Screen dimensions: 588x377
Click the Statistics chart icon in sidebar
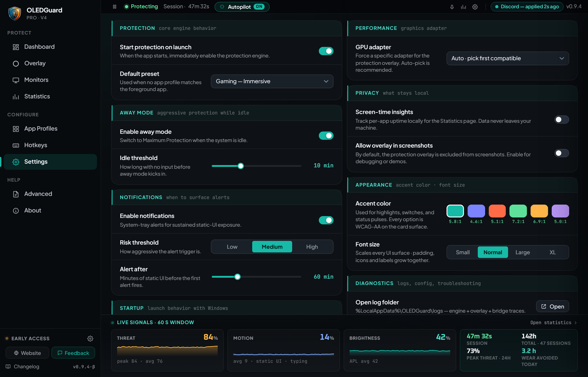(x=16, y=97)
